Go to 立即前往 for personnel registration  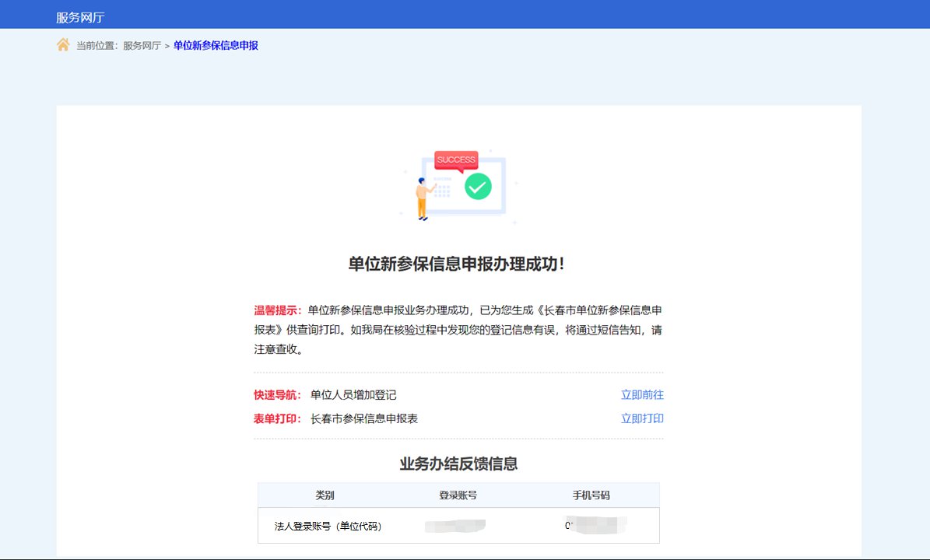coord(642,395)
